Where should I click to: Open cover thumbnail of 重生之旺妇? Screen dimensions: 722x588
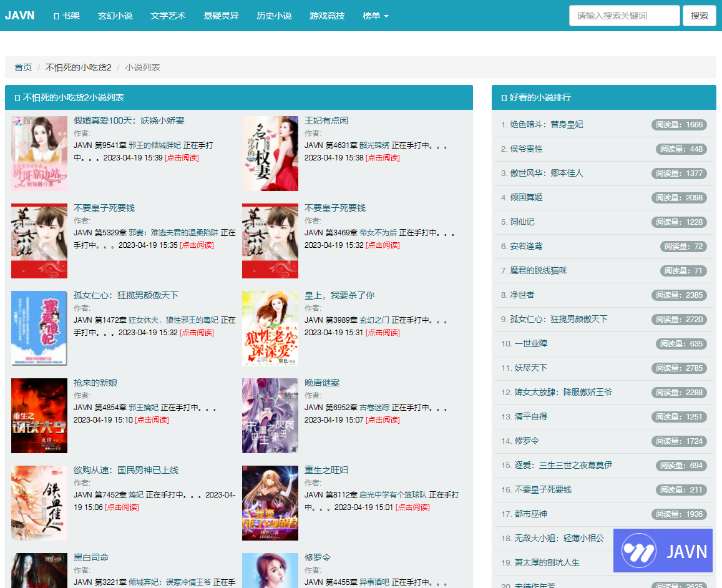coord(270,503)
